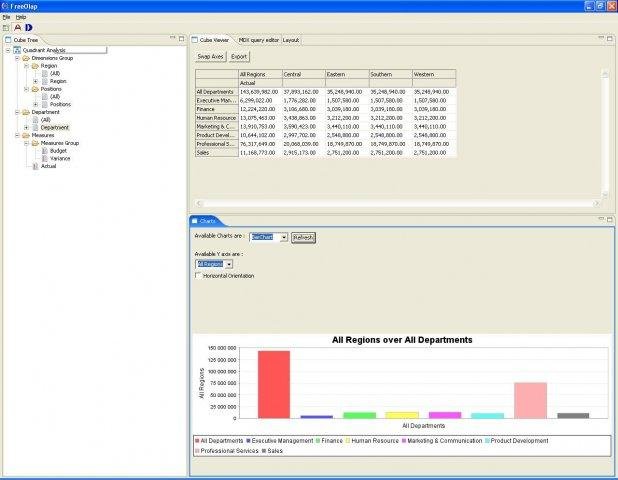This screenshot has height=480, width=618.
Task: Click the Quadrant Analysis cube icon
Action: click(x=17, y=50)
